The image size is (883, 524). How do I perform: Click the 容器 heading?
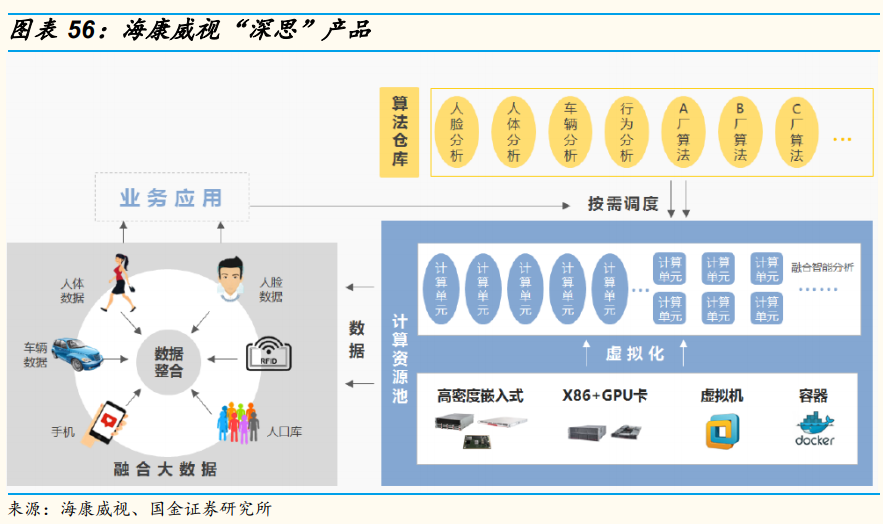coord(813,396)
